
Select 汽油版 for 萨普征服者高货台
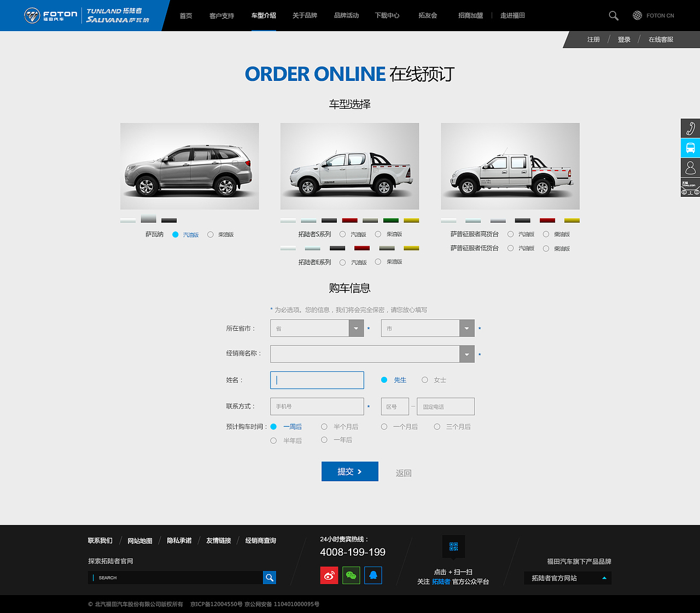point(510,234)
